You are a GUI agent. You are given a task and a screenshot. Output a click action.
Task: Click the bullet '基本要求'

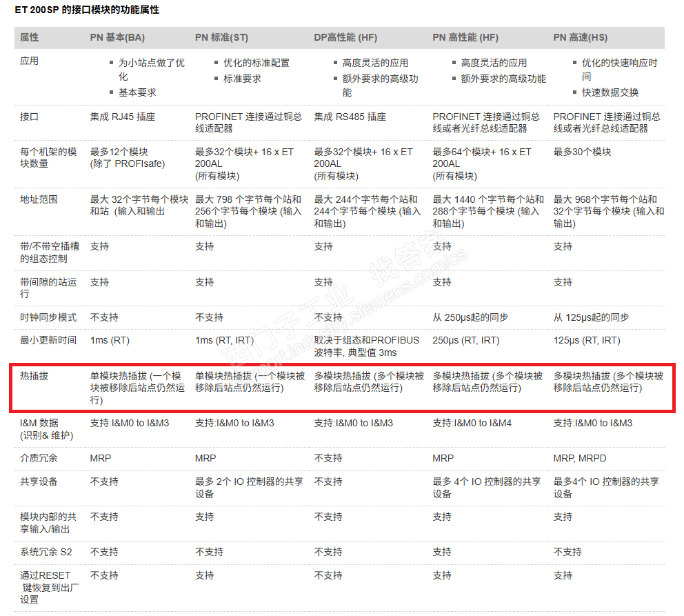click(x=137, y=92)
